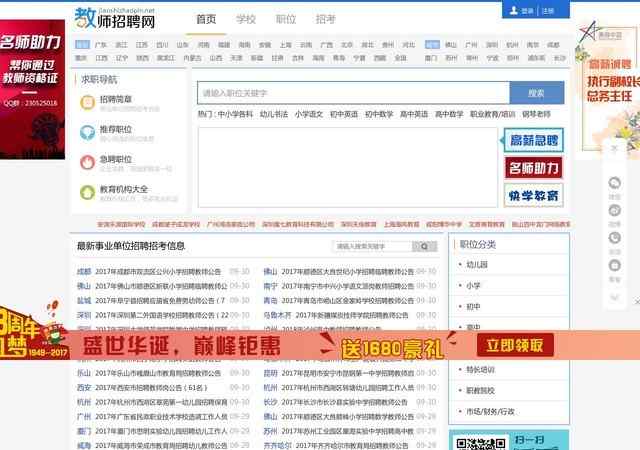
Task: Select hot keyword 钢琴老师
Action: tap(536, 114)
